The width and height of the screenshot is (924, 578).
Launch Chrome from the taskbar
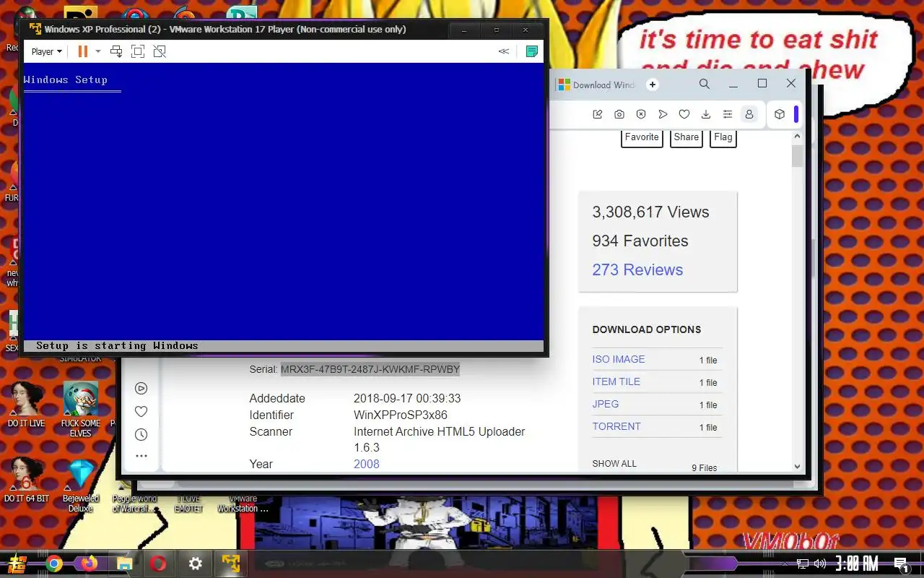click(53, 564)
